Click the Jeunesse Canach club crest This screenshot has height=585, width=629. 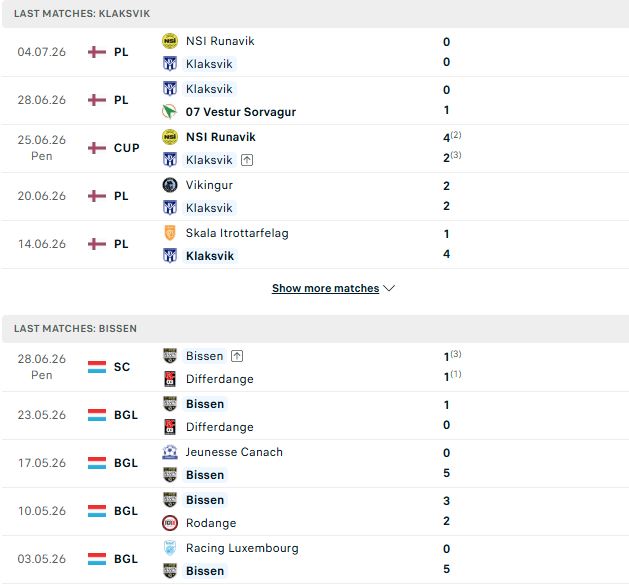click(x=170, y=452)
